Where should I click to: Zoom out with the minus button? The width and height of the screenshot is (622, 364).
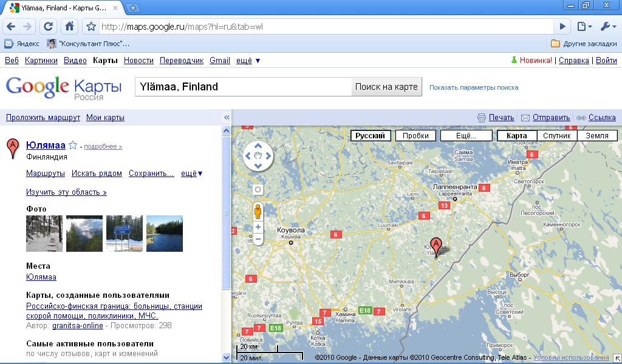pos(258,239)
